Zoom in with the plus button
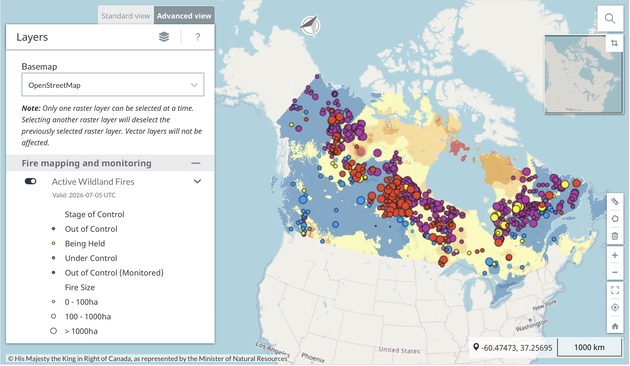Screen dimensions: 630x366 [615, 255]
